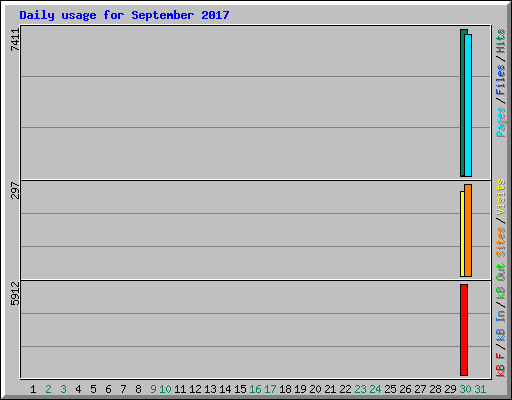Click the orange Sites bar

pyautogui.click(x=468, y=230)
